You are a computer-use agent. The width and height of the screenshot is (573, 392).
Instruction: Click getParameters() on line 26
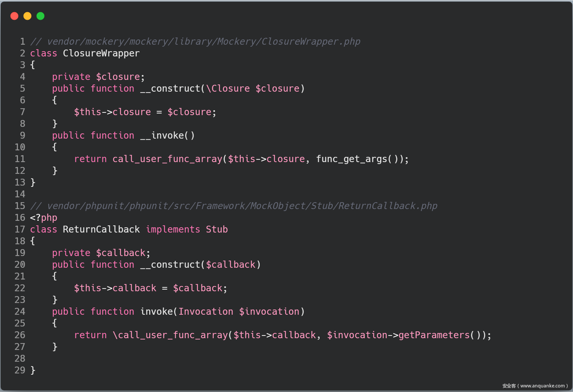tap(439, 335)
